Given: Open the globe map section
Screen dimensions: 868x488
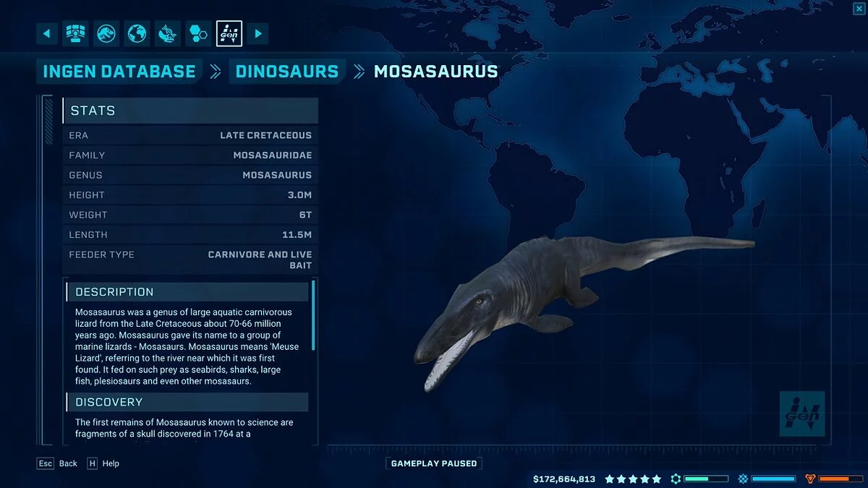Looking at the screenshot, I should click(x=137, y=33).
